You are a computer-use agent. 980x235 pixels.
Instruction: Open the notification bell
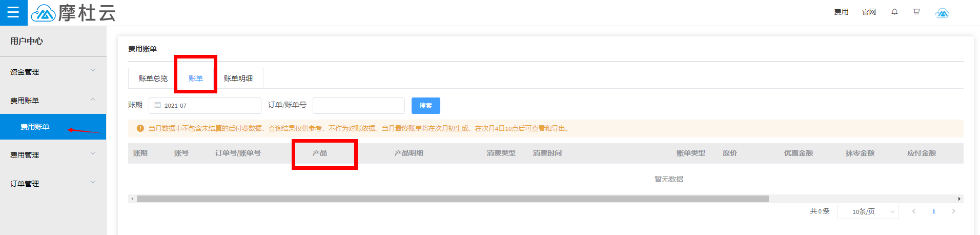(x=894, y=12)
